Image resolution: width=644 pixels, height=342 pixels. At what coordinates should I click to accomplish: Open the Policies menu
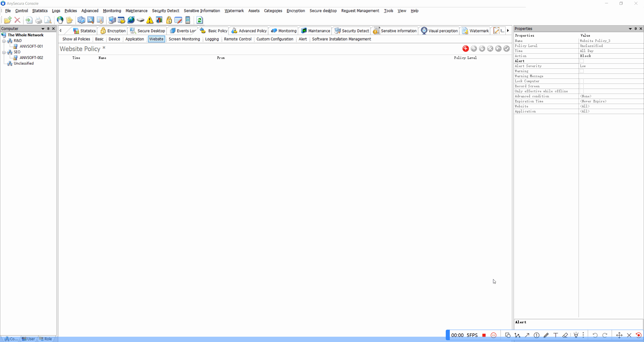click(70, 11)
